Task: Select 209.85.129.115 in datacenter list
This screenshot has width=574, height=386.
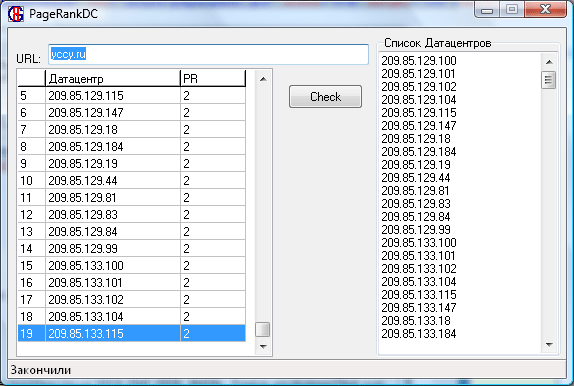Action: pyautogui.click(x=419, y=112)
